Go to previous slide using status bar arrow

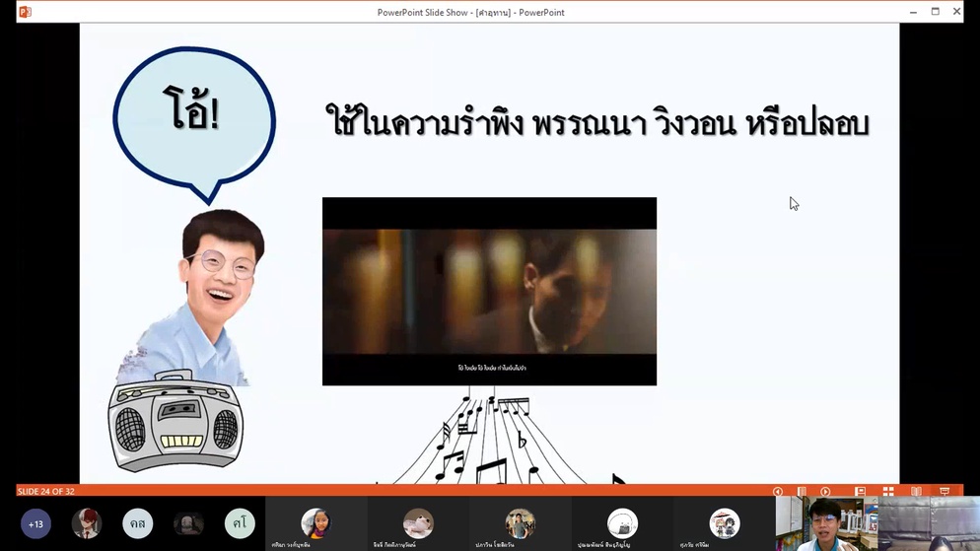pyautogui.click(x=778, y=492)
